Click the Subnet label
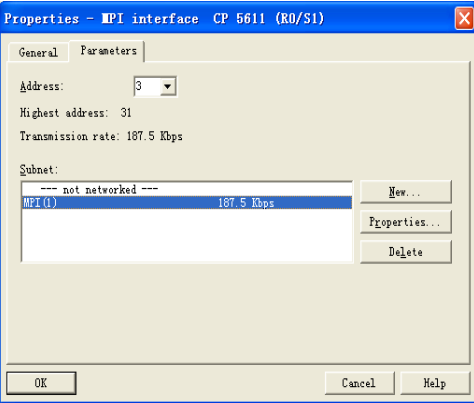 click(x=39, y=170)
